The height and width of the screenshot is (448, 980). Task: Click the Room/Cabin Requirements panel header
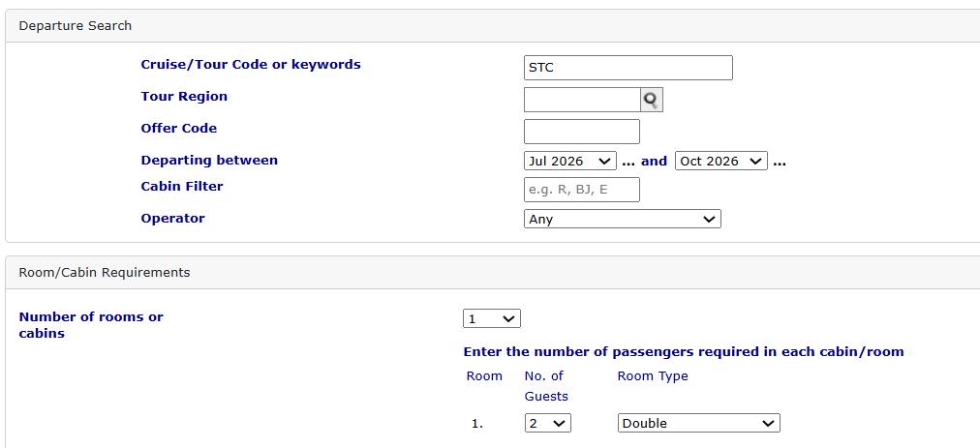tap(105, 273)
